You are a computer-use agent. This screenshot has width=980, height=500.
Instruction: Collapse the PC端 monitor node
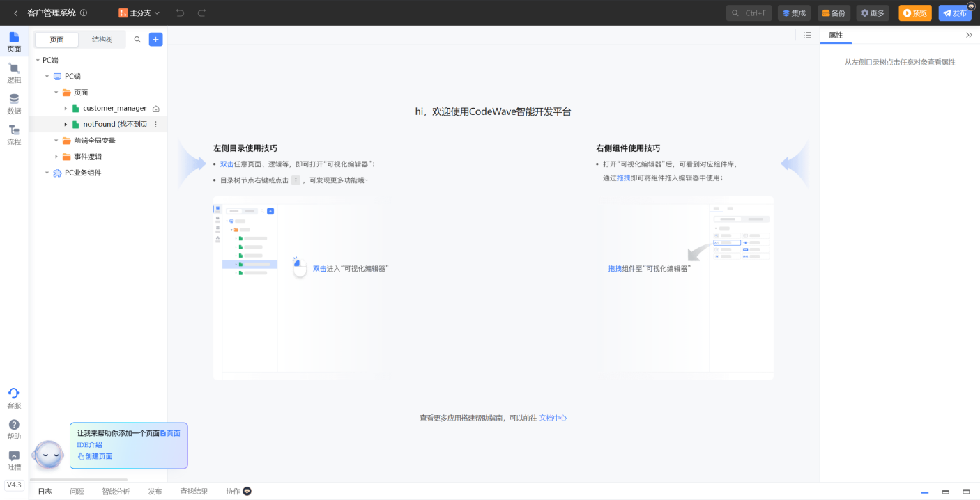[47, 76]
